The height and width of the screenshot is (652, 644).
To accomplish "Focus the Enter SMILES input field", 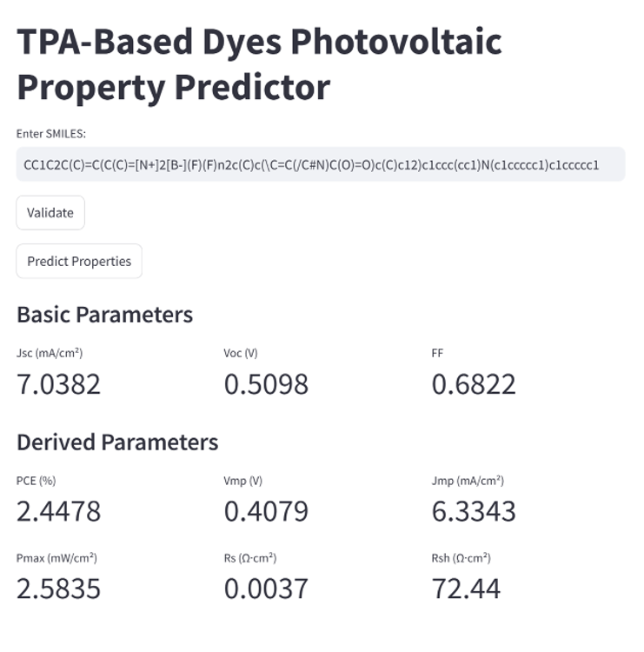I will (321, 164).
